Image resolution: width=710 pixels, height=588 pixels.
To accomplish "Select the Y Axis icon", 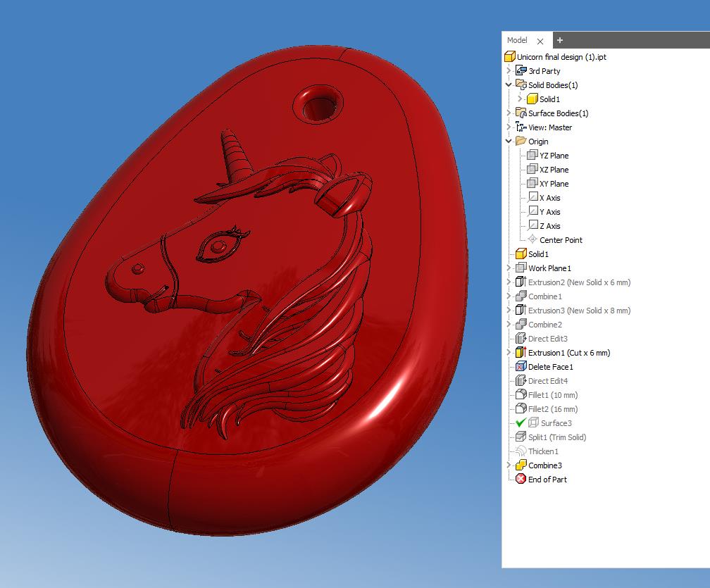I will click(x=532, y=211).
